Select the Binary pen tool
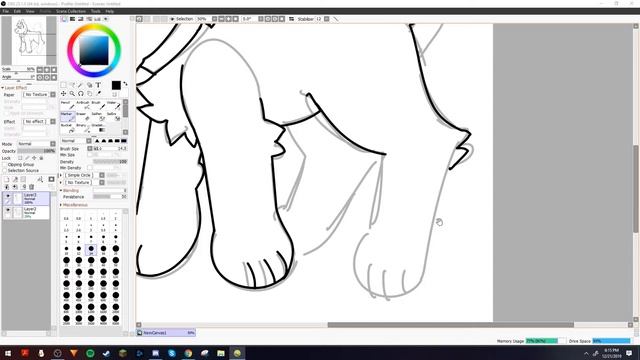The width and height of the screenshot is (640, 360). 83,128
